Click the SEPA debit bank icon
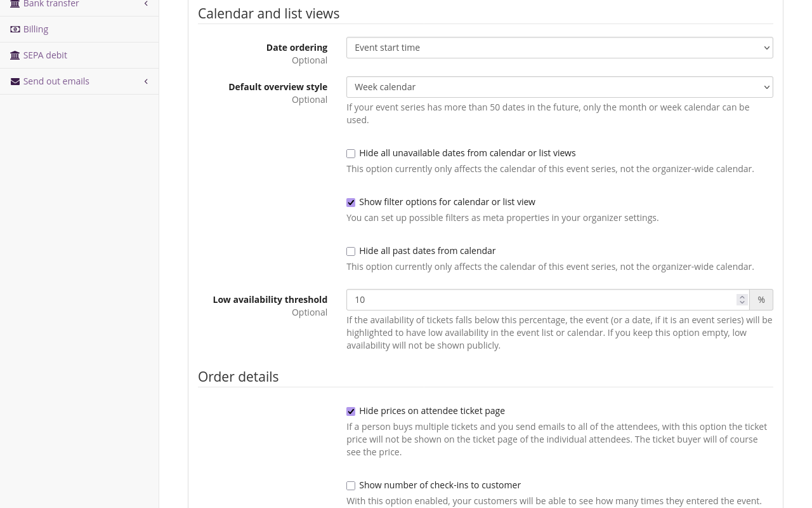This screenshot has width=812, height=508. [15, 55]
